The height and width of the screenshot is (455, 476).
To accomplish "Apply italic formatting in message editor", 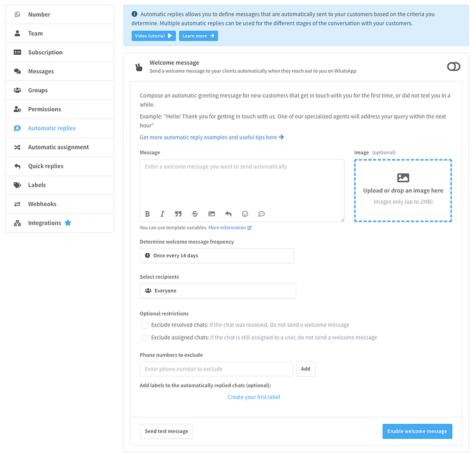I will click(x=162, y=214).
